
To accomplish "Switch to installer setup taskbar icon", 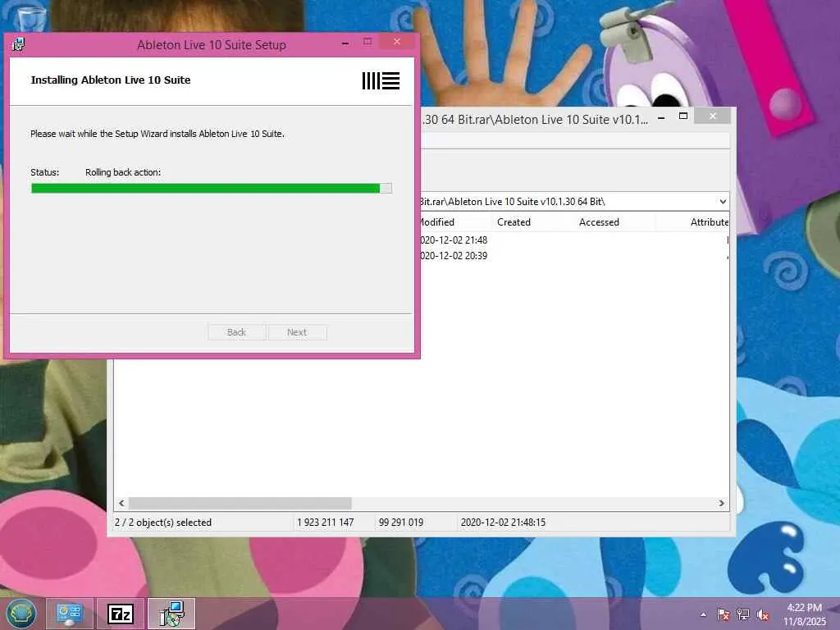I will point(171,614).
